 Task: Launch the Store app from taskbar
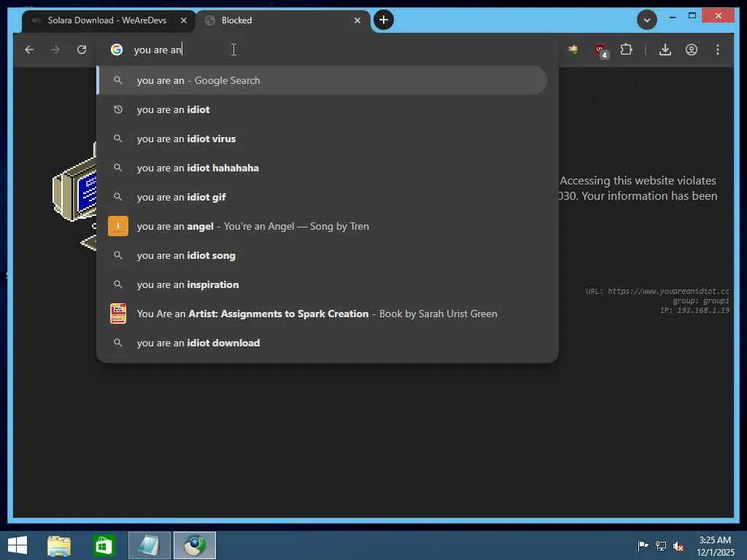point(104,545)
